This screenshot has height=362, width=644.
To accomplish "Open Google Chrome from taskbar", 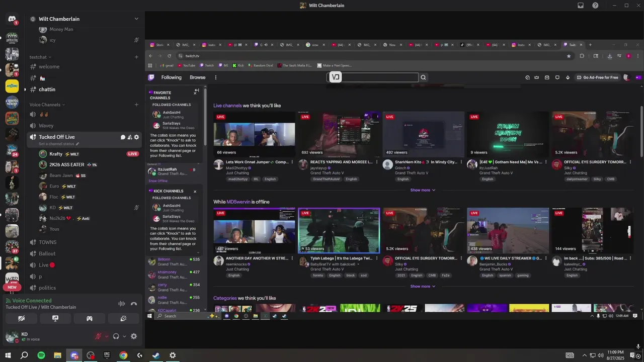I will (123, 355).
